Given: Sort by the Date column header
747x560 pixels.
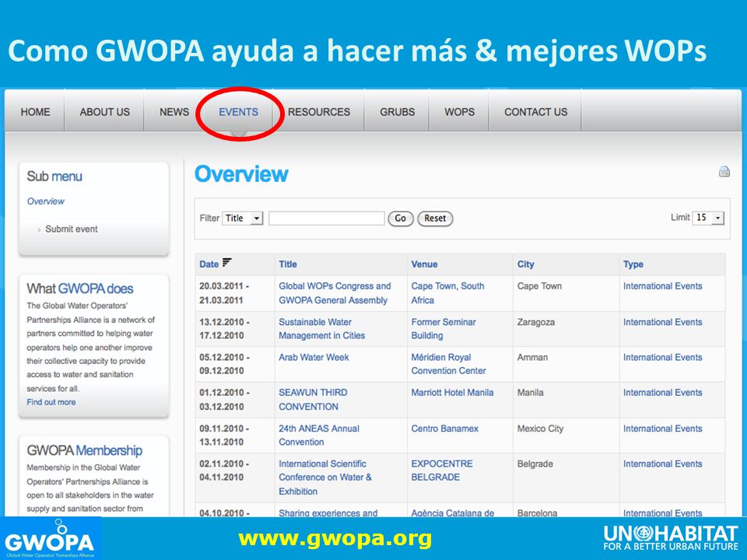Looking at the screenshot, I should click(x=209, y=264).
